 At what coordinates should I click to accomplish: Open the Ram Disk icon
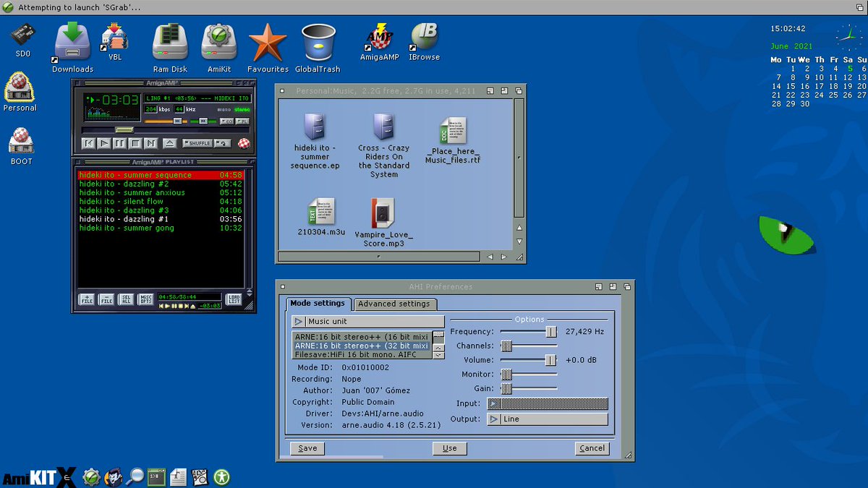click(x=170, y=43)
